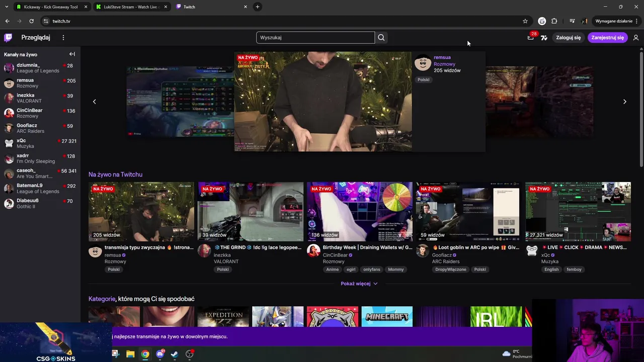Screen dimensions: 644x362
Task: Click the 7TV extension icon in Twitch header
Action: 544,38
